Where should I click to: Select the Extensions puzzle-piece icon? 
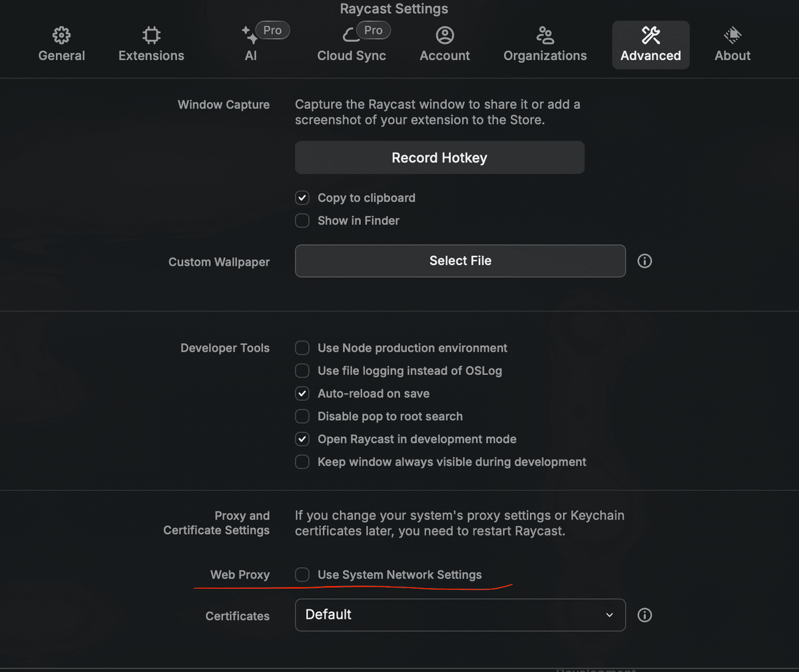pyautogui.click(x=151, y=35)
